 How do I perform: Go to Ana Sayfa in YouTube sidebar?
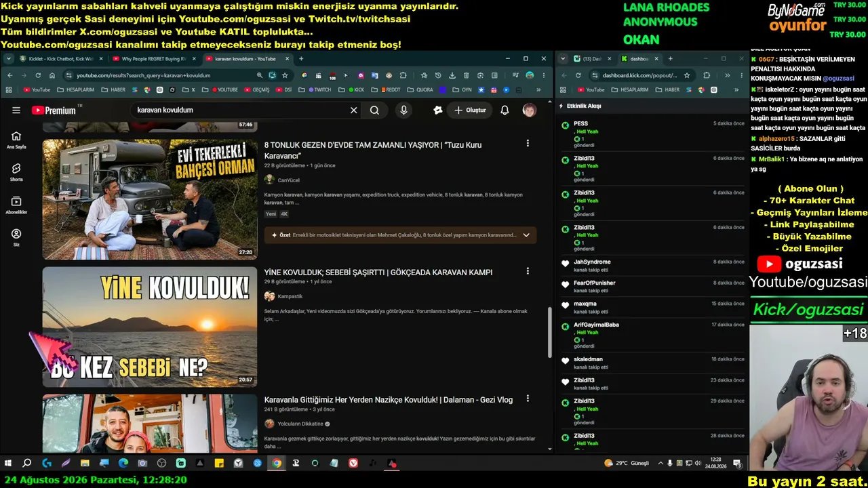(16, 140)
